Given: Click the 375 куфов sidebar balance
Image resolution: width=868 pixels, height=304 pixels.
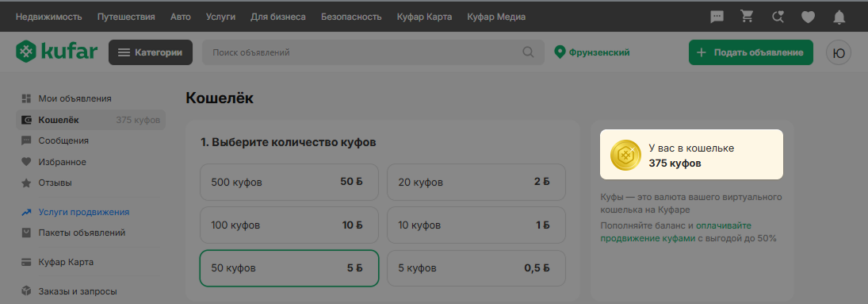Looking at the screenshot, I should [x=138, y=120].
